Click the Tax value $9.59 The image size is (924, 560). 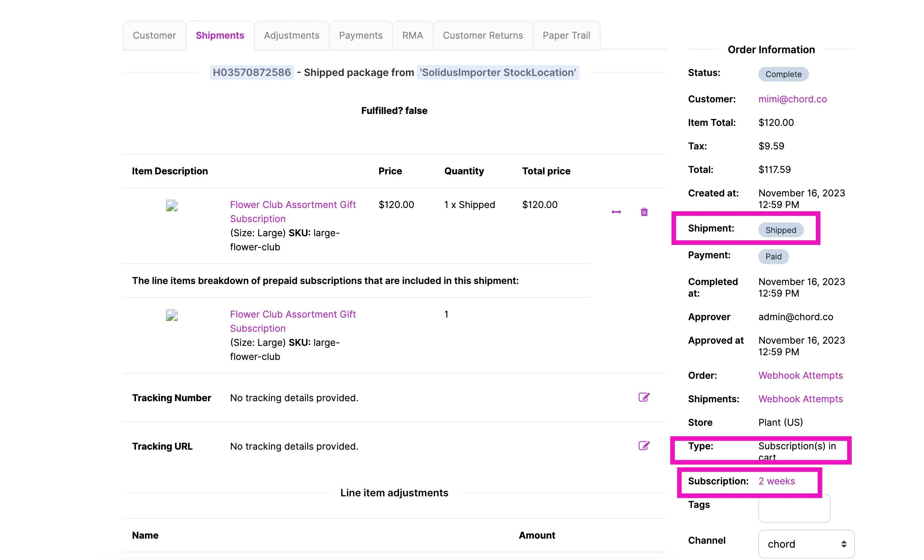pyautogui.click(x=771, y=146)
